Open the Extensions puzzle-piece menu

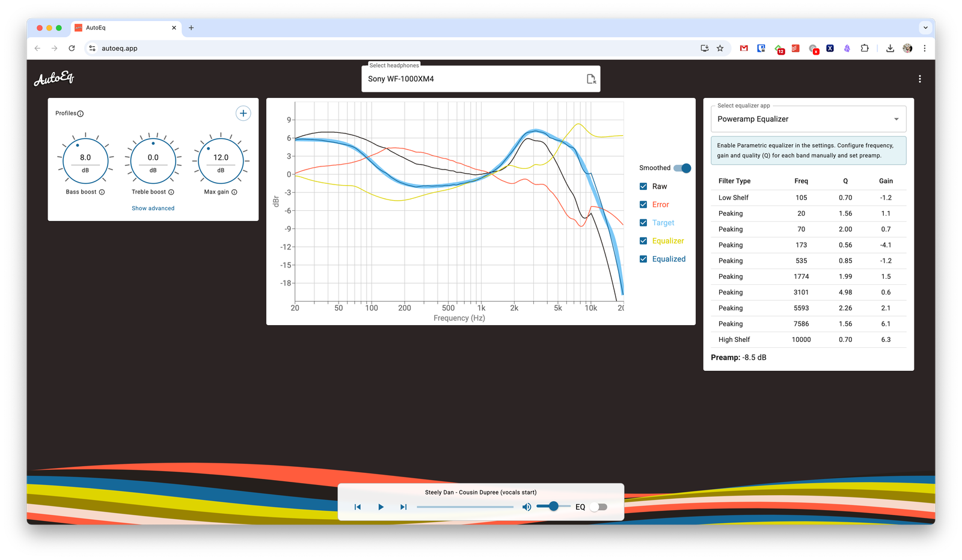pyautogui.click(x=865, y=48)
